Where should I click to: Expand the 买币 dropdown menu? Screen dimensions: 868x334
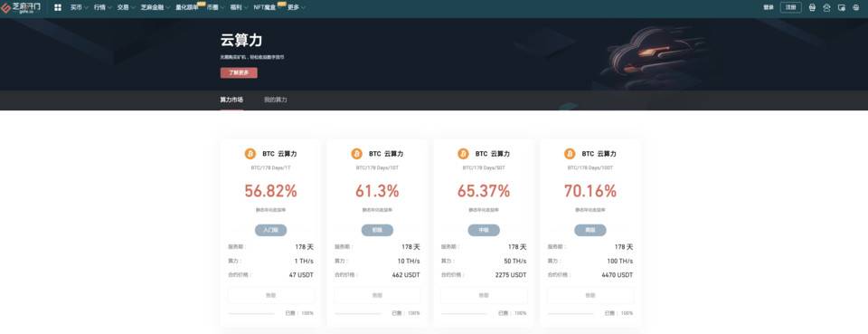(80, 8)
